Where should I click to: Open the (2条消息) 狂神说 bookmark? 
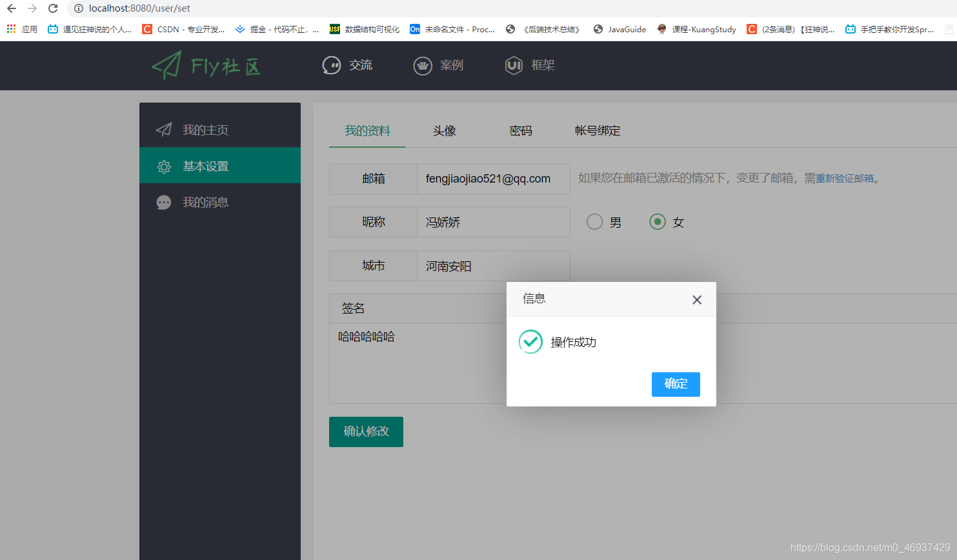pyautogui.click(x=791, y=29)
